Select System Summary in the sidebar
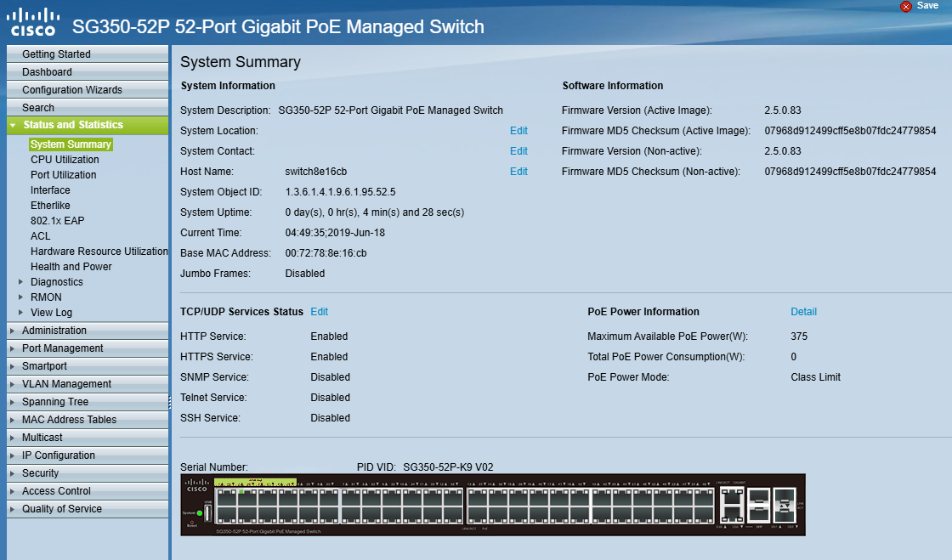952x560 pixels. tap(71, 144)
